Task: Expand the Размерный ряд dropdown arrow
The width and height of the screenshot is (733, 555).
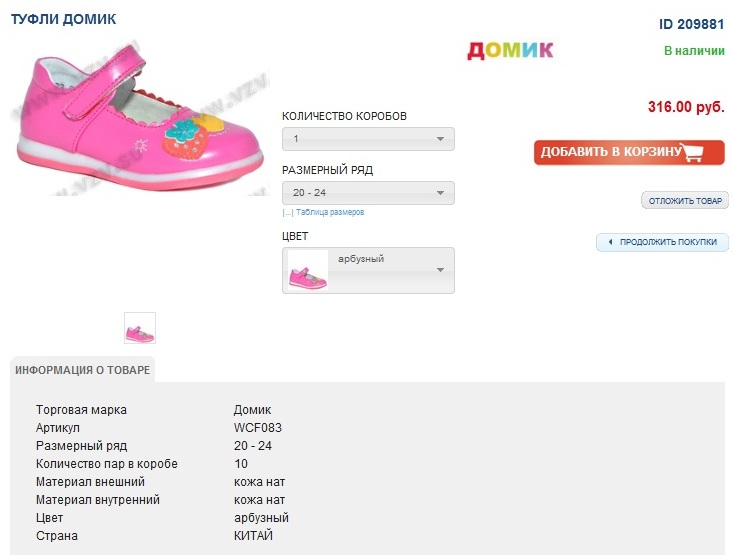Action: (x=440, y=193)
